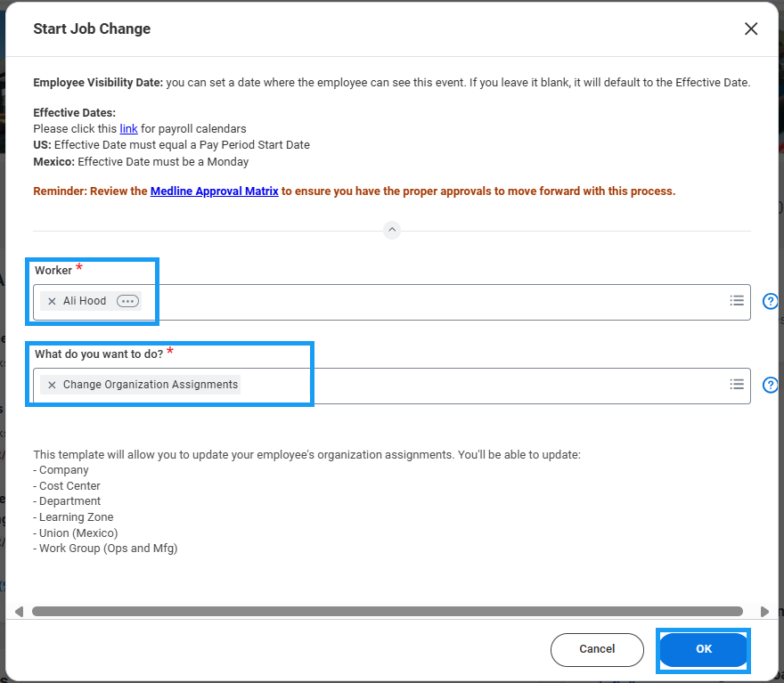Image resolution: width=784 pixels, height=683 pixels.
Task: Collapse the instructions section with the chevron
Action: (392, 230)
